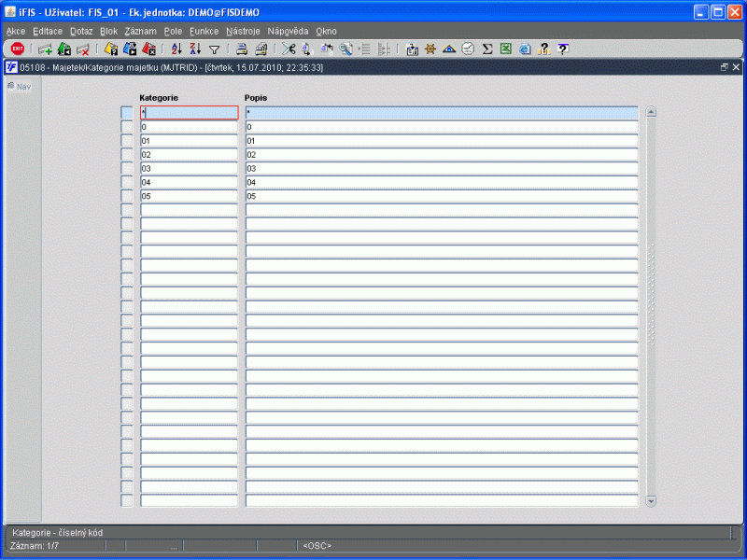Image resolution: width=747 pixels, height=560 pixels.
Task: Click Kategorie field with value 03
Action: pyautogui.click(x=190, y=168)
